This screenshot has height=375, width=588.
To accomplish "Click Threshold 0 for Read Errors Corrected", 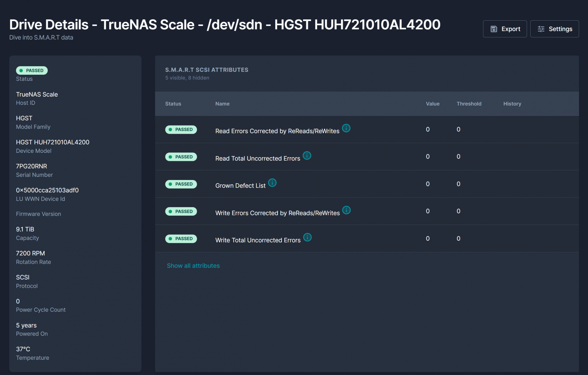I will (458, 129).
